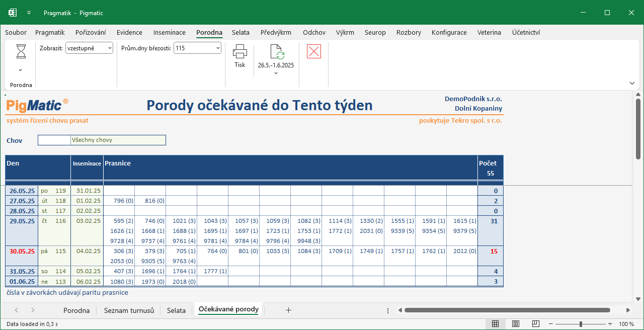Add a new sheet with the plus icon

288,310
